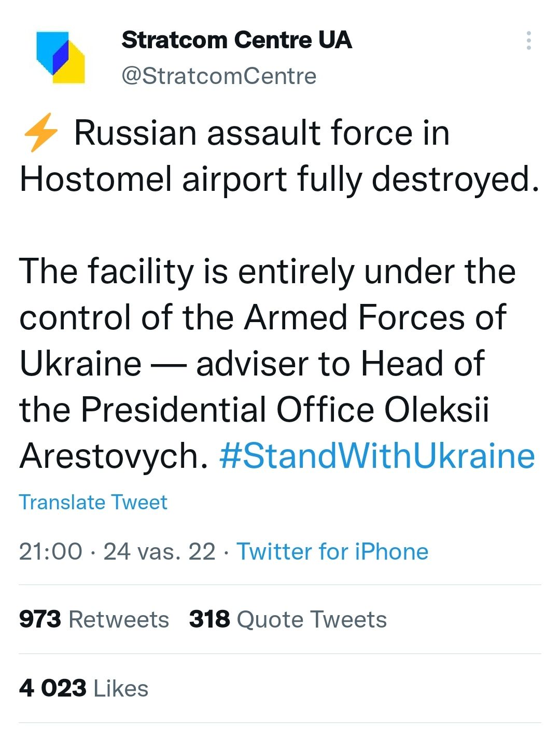This screenshot has height=737, width=560.
Task: View the 318 Quote Tweets list
Action: (288, 619)
